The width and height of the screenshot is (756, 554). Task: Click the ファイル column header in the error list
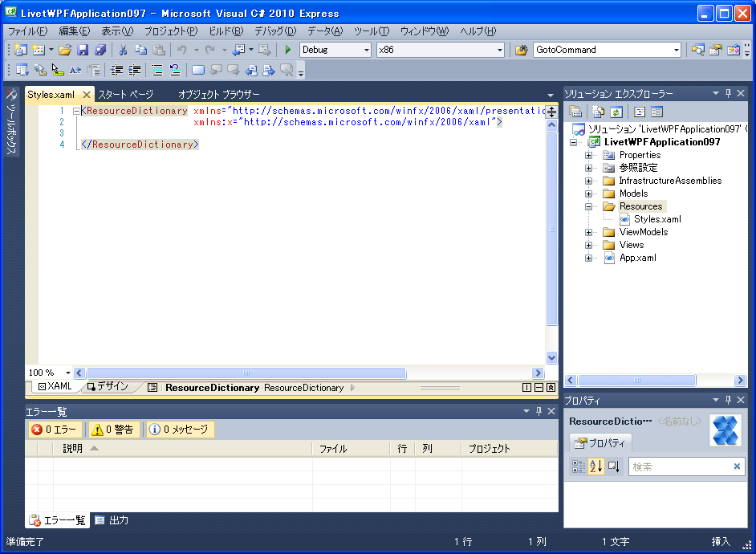(x=351, y=448)
